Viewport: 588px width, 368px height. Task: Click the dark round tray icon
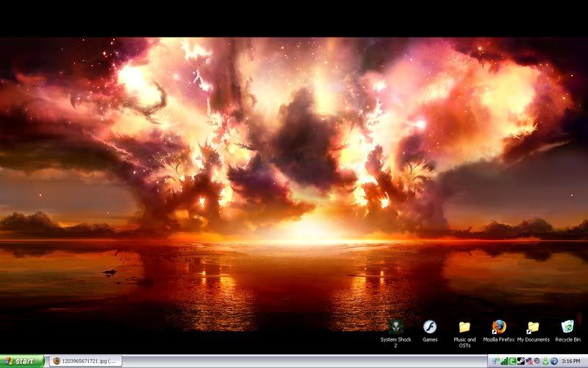pos(537,361)
